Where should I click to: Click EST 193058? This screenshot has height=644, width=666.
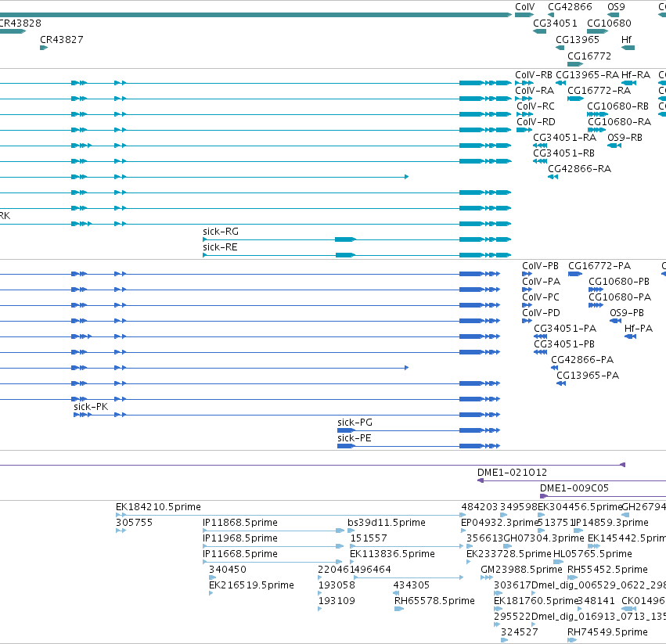pos(337,585)
